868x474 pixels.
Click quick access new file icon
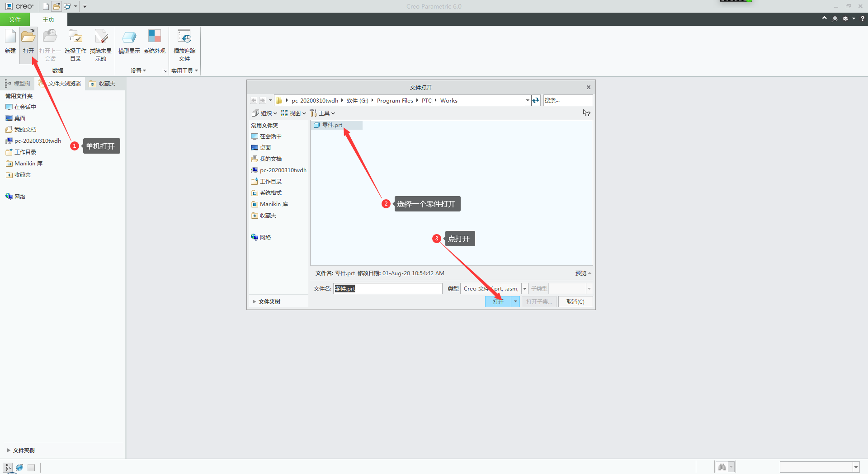coord(46,6)
